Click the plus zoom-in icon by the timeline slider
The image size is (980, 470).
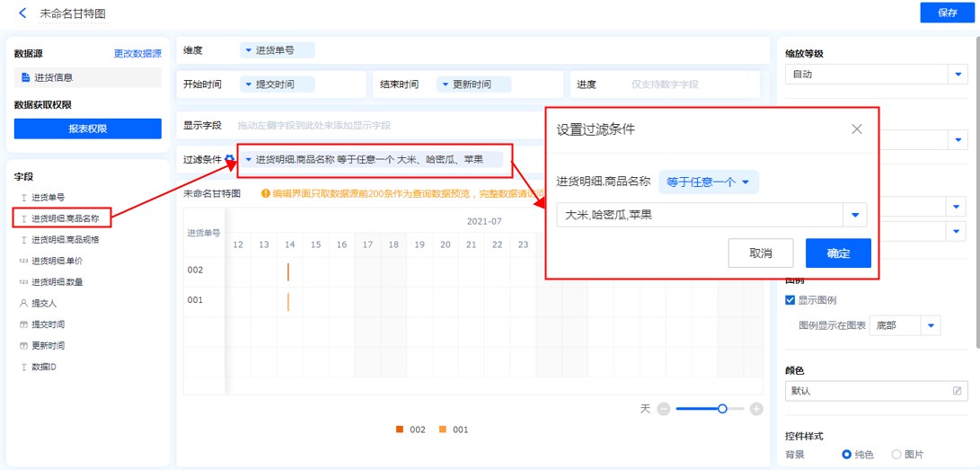[756, 409]
